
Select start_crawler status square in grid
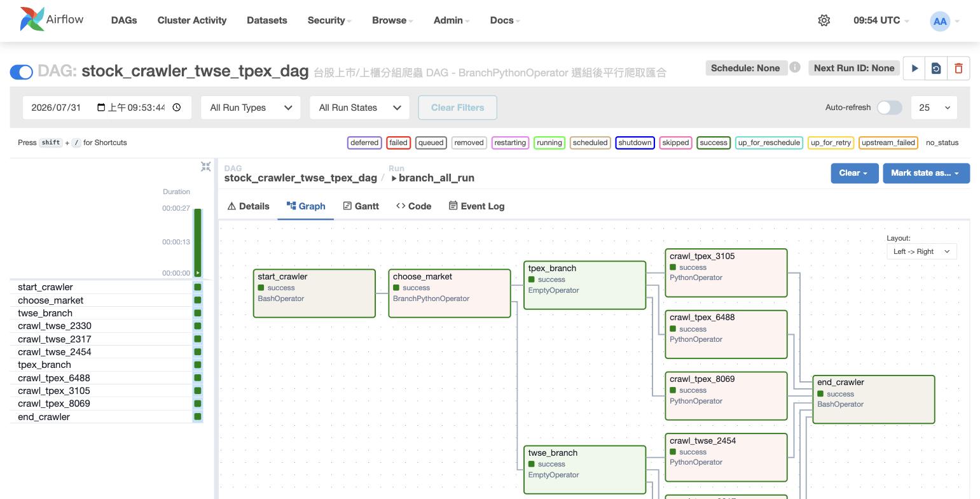198,287
